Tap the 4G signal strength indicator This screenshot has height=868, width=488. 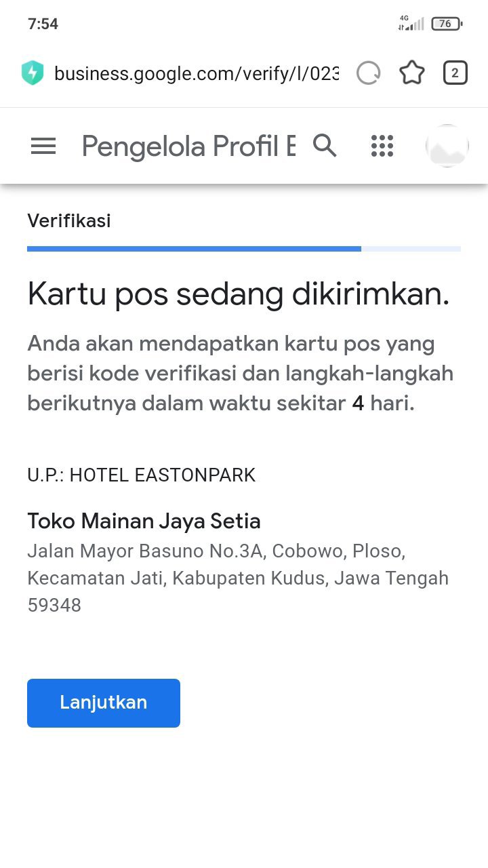coord(411,24)
